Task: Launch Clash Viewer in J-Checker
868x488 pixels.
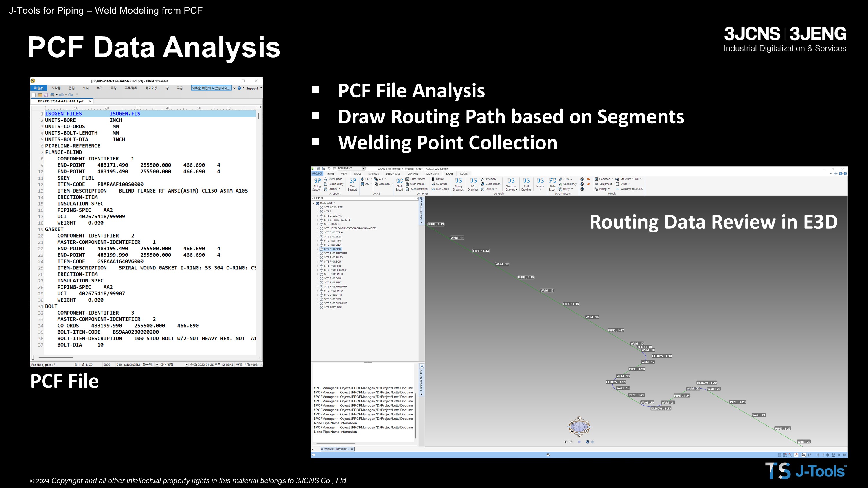Action: pos(415,179)
